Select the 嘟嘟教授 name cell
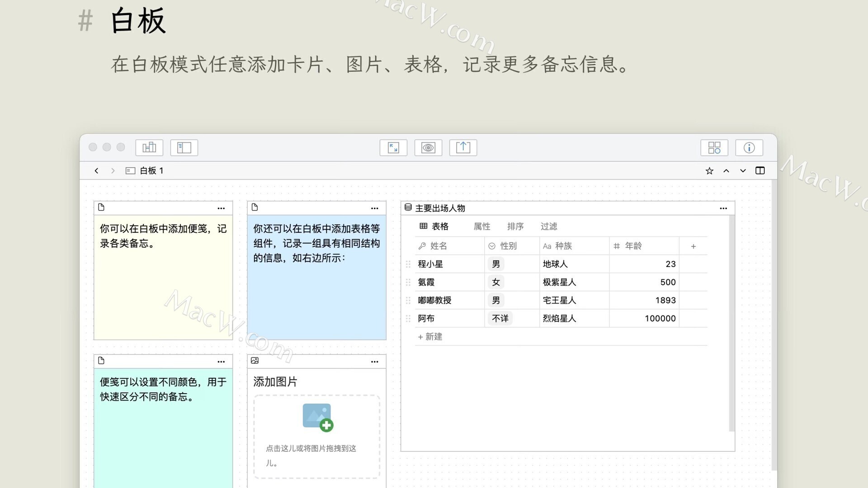The image size is (868, 488). click(449, 300)
